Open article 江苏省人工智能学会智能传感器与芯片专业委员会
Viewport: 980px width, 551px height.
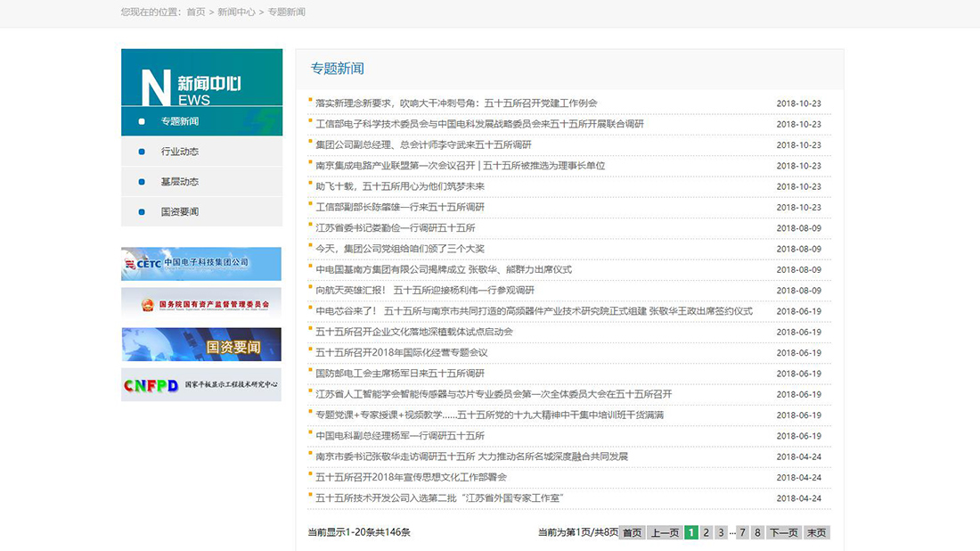pyautogui.click(x=494, y=394)
